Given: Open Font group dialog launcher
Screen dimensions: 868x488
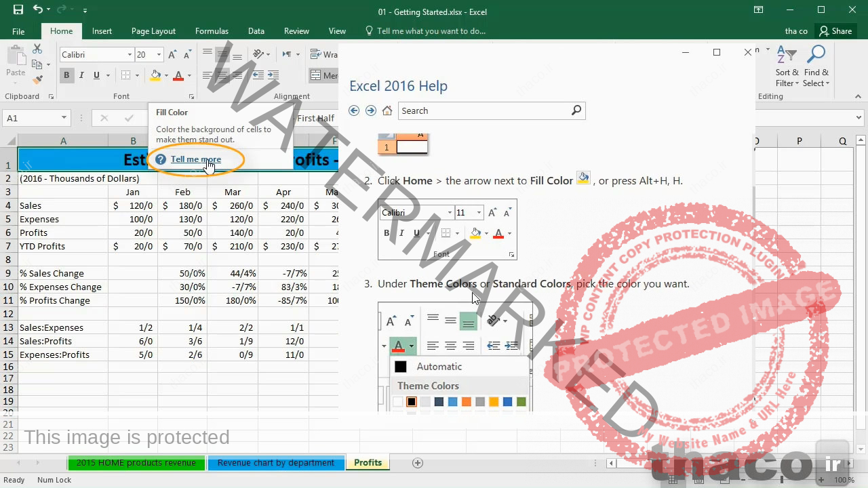Looking at the screenshot, I should 191,97.
